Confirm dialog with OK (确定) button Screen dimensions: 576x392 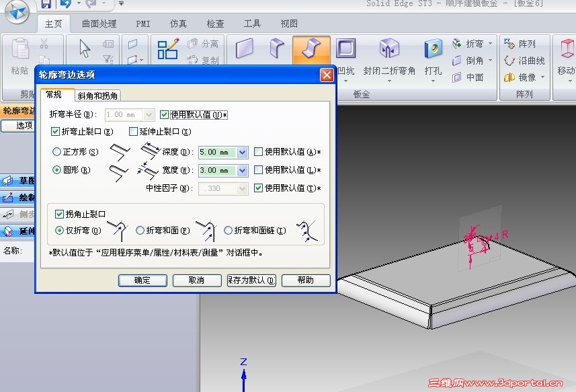pos(142,280)
